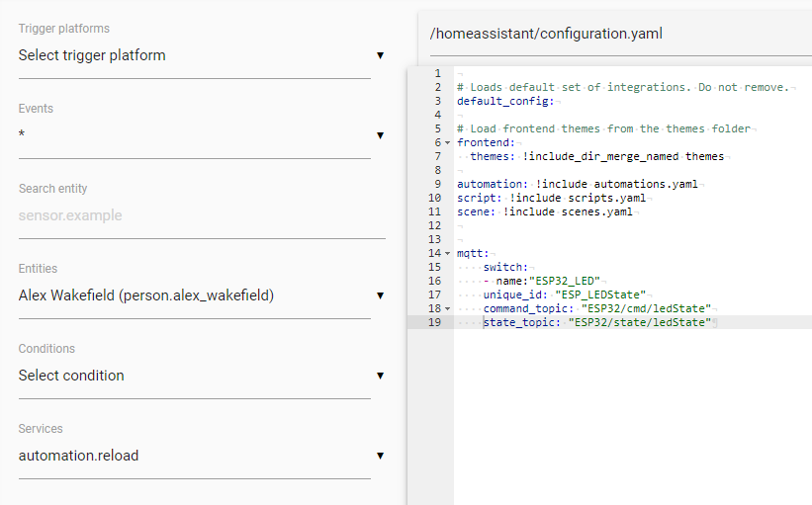This screenshot has height=505, width=812.
Task: Click the scene include scenes.yaml line
Action: click(545, 211)
